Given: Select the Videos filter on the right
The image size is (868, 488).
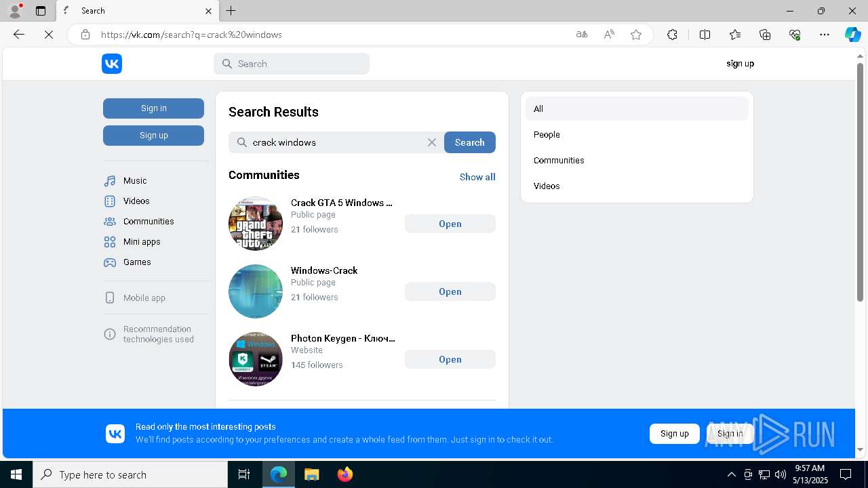Looking at the screenshot, I should tap(637, 186).
